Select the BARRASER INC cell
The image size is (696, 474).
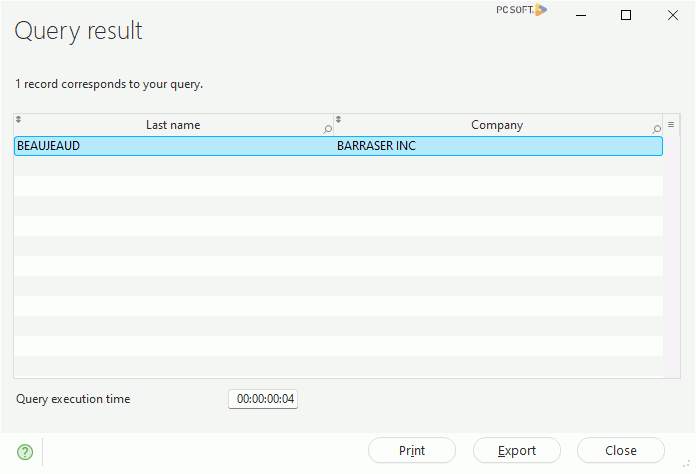pos(498,146)
